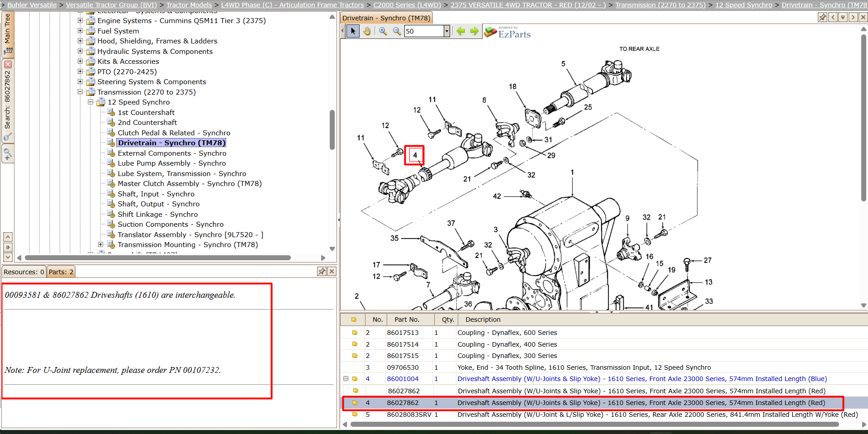Pin the Resources/Parts notes panel

click(x=322, y=272)
